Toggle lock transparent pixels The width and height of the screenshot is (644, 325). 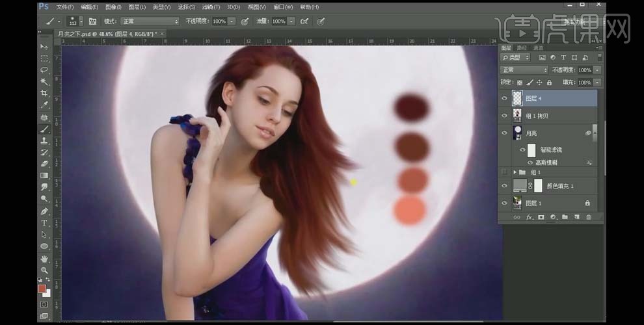tap(520, 83)
